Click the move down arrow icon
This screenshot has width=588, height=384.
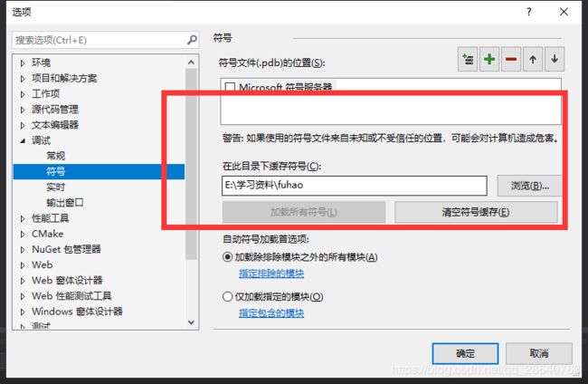coord(555,59)
